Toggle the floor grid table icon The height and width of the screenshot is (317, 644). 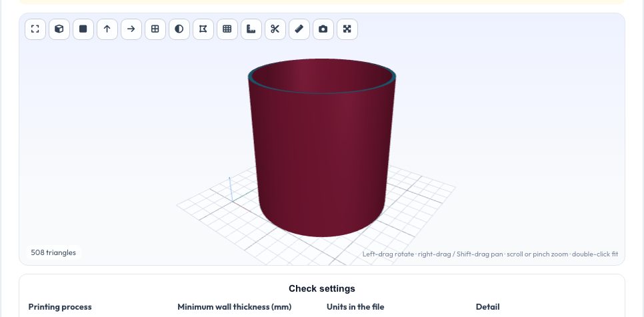coord(227,29)
